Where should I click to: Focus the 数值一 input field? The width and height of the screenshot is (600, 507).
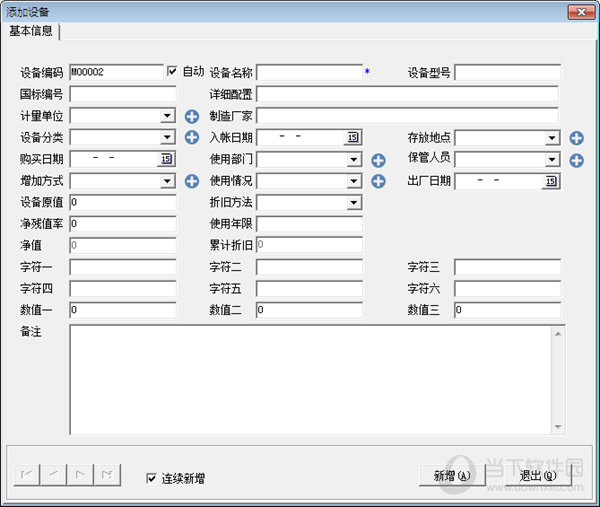point(123,310)
